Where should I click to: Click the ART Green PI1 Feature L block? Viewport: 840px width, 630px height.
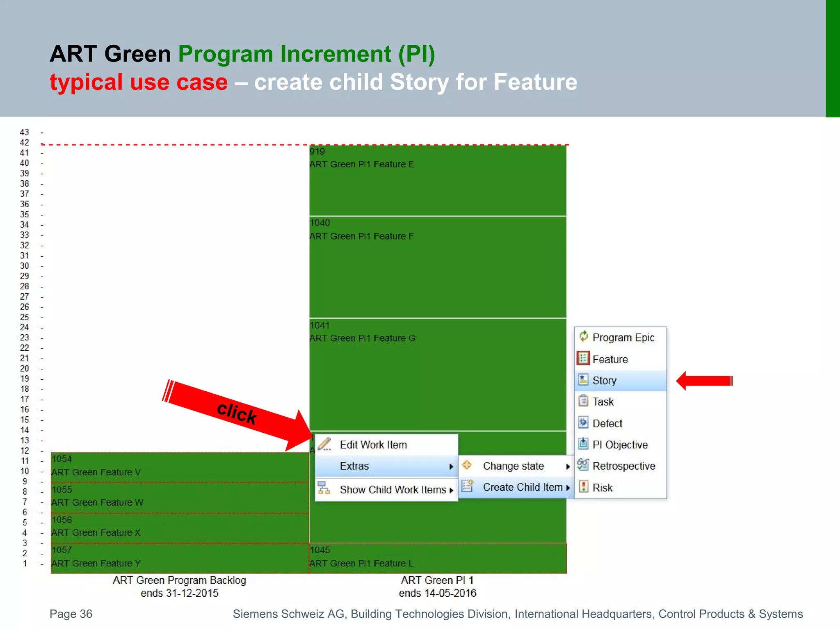click(437, 558)
